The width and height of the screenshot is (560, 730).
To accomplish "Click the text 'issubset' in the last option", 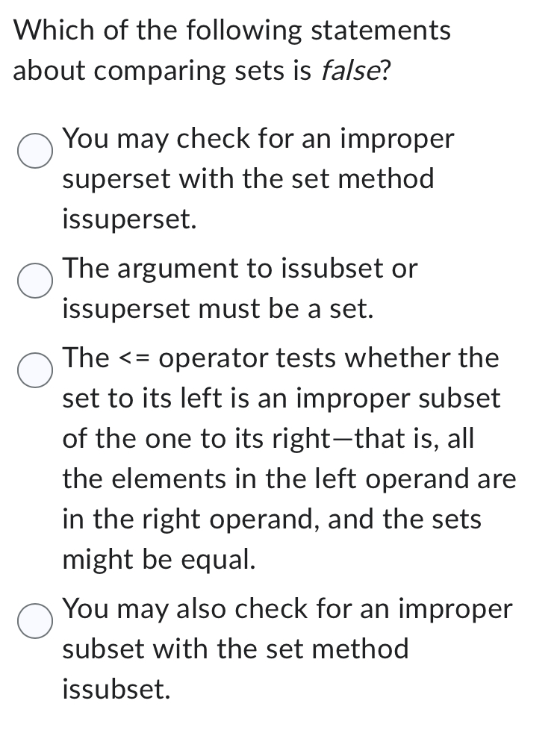I will [116, 688].
